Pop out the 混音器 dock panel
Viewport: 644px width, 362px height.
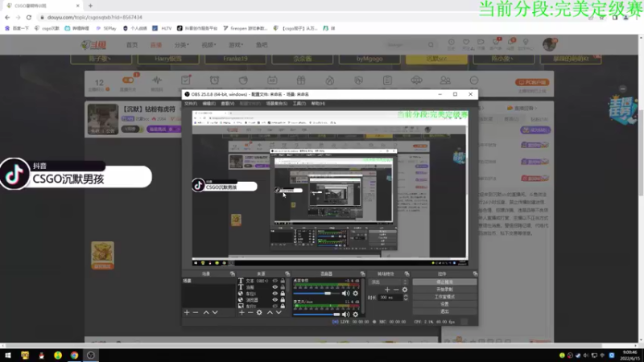tap(363, 274)
